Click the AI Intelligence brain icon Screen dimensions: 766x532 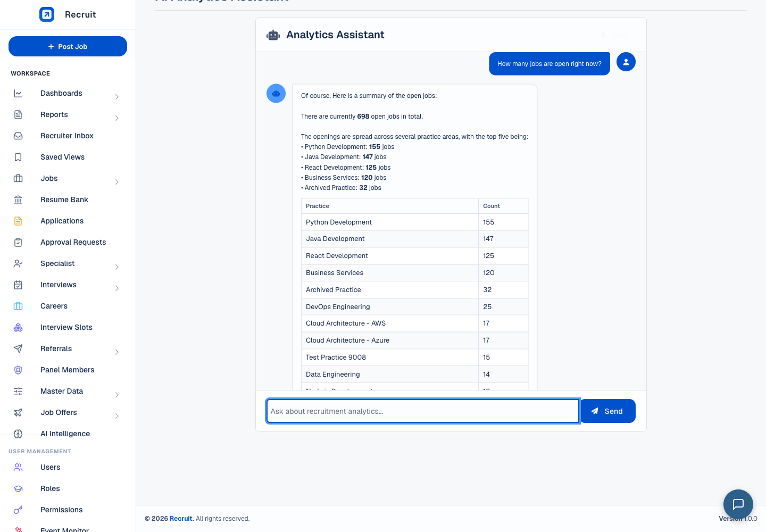coord(18,434)
